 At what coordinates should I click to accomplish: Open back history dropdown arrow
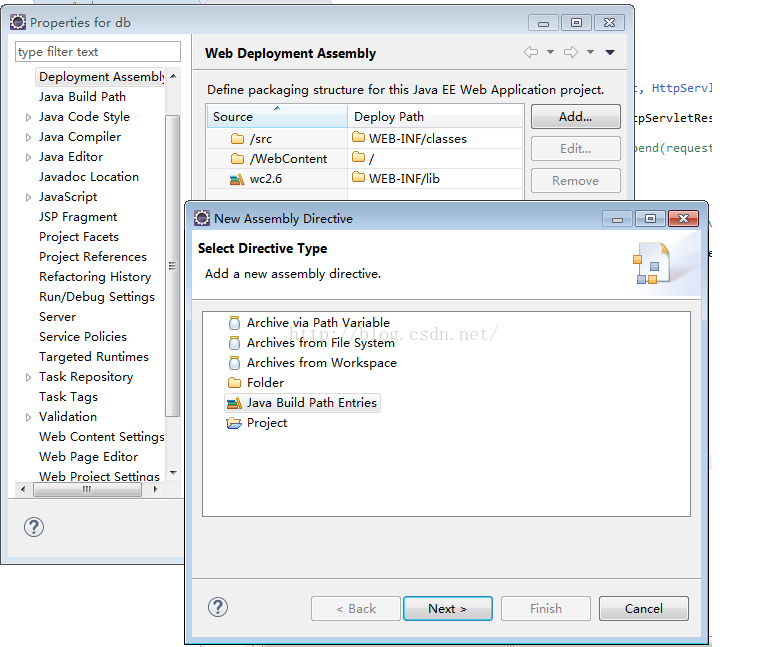coord(551,52)
